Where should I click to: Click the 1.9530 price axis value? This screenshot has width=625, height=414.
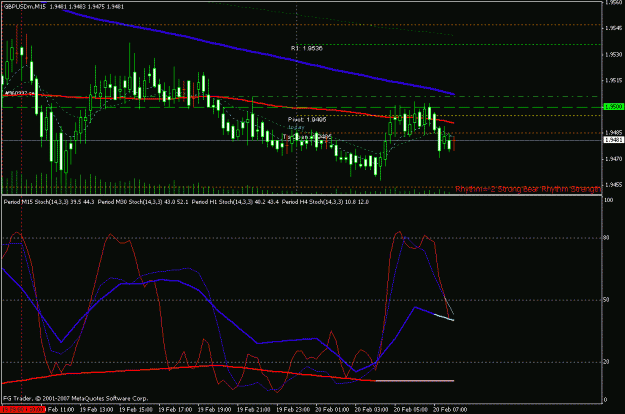click(613, 55)
